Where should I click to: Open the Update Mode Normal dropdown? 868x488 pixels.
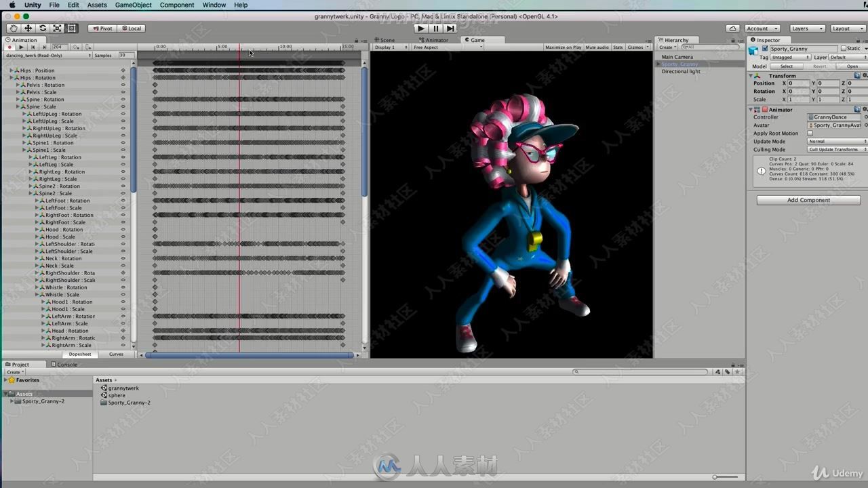click(x=837, y=141)
